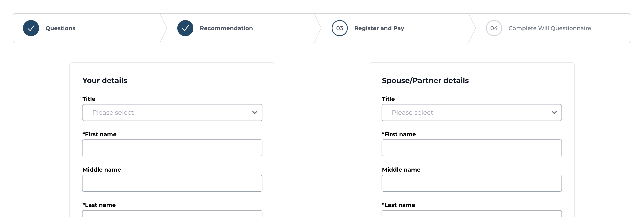The height and width of the screenshot is (217, 644).
Task: Click chevron arrow in Spouse/Partner Title
Action: click(x=554, y=113)
